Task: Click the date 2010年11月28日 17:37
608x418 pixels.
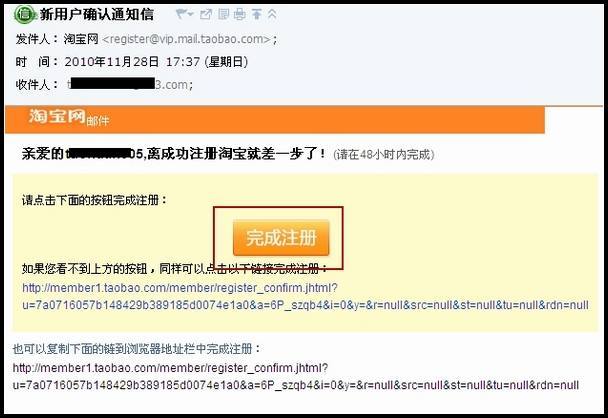Action: tap(132, 62)
